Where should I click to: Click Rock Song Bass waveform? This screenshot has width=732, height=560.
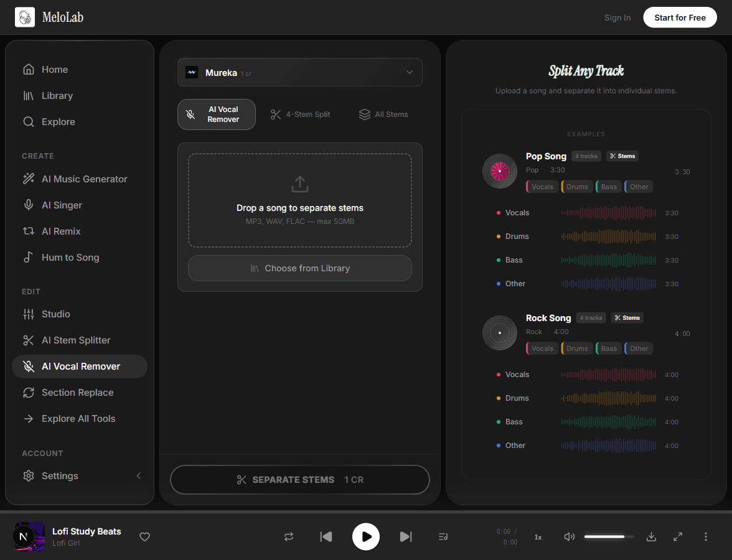coord(608,422)
